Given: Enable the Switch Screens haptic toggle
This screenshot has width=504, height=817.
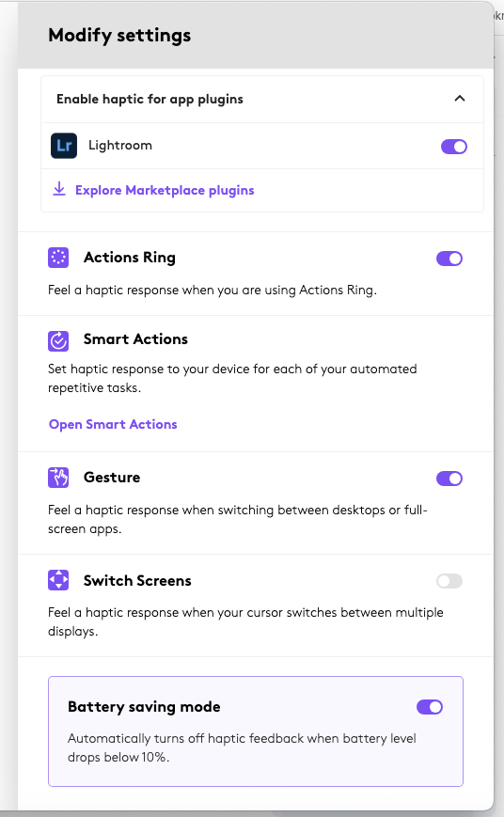Looking at the screenshot, I should (x=449, y=581).
